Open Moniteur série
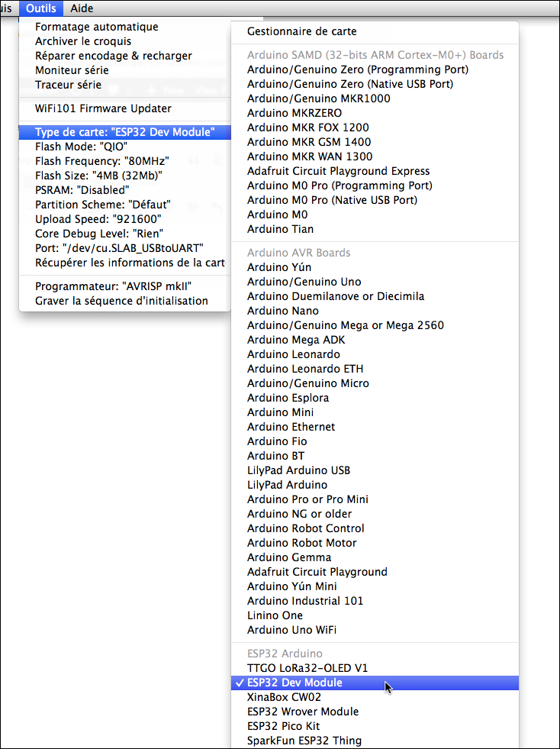The height and width of the screenshot is (749, 560). pos(124,70)
